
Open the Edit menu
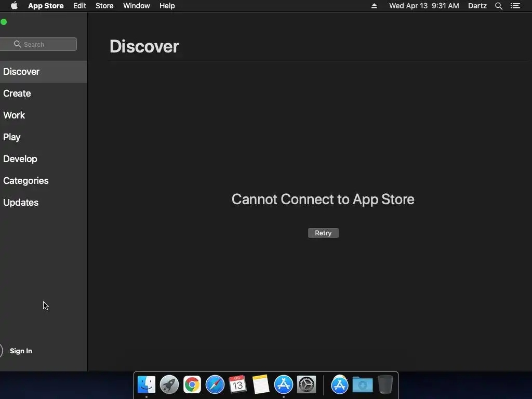pos(79,6)
